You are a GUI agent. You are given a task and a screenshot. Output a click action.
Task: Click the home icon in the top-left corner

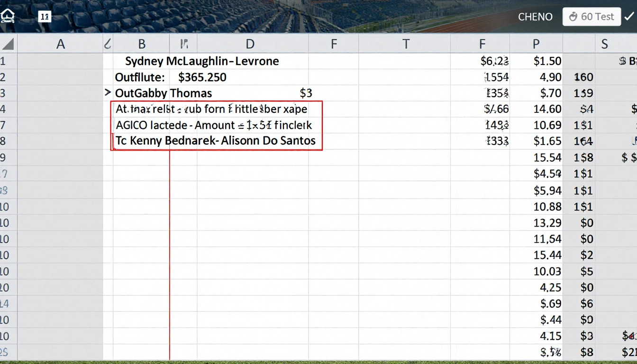[x=8, y=15]
